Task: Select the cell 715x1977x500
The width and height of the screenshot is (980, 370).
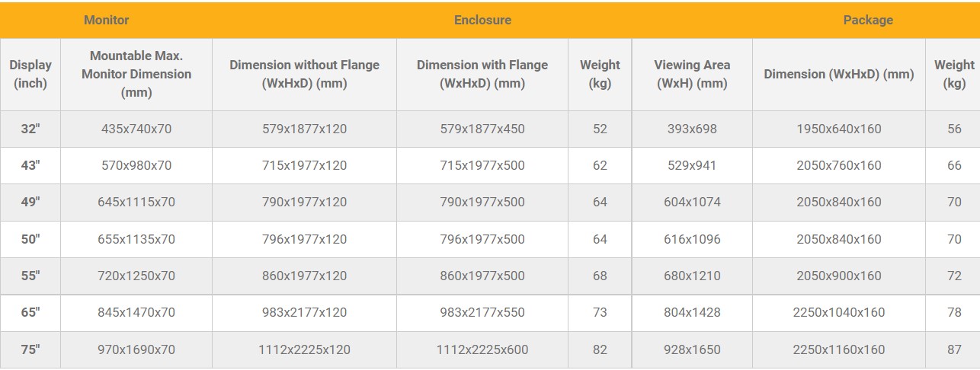Action: (x=482, y=166)
